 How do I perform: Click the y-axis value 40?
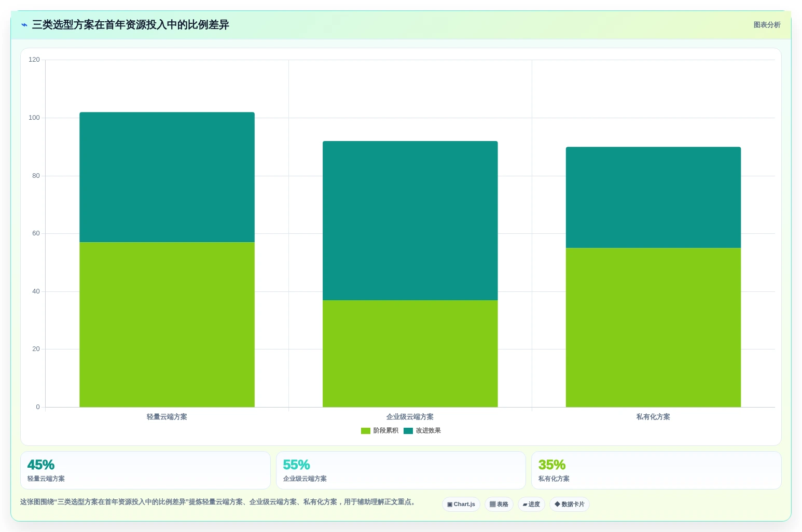(x=36, y=291)
